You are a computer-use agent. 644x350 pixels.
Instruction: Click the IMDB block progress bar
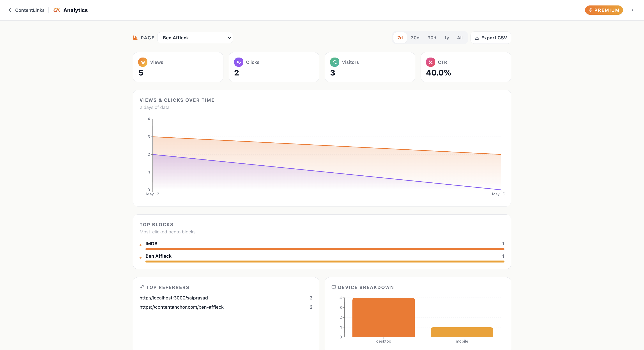click(x=325, y=249)
